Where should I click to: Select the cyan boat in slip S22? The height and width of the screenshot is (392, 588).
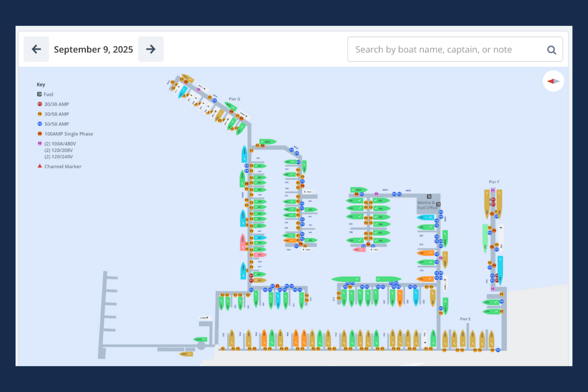pyautogui.click(x=425, y=217)
